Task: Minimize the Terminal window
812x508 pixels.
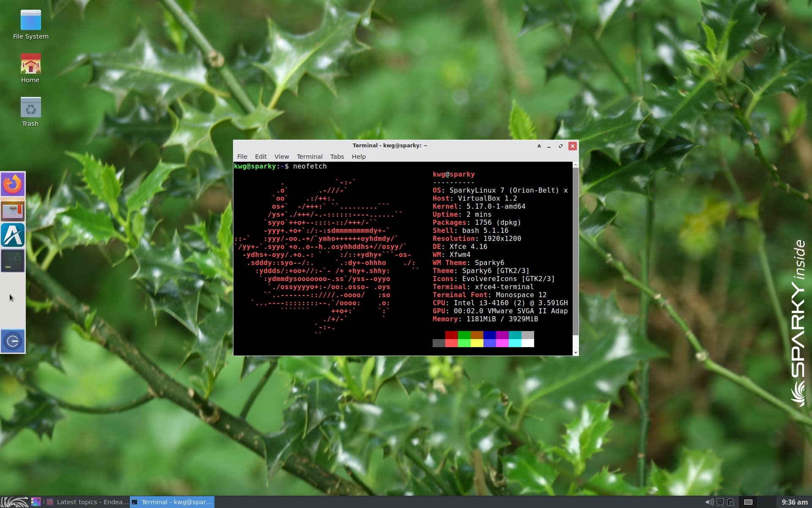Action: click(x=549, y=146)
